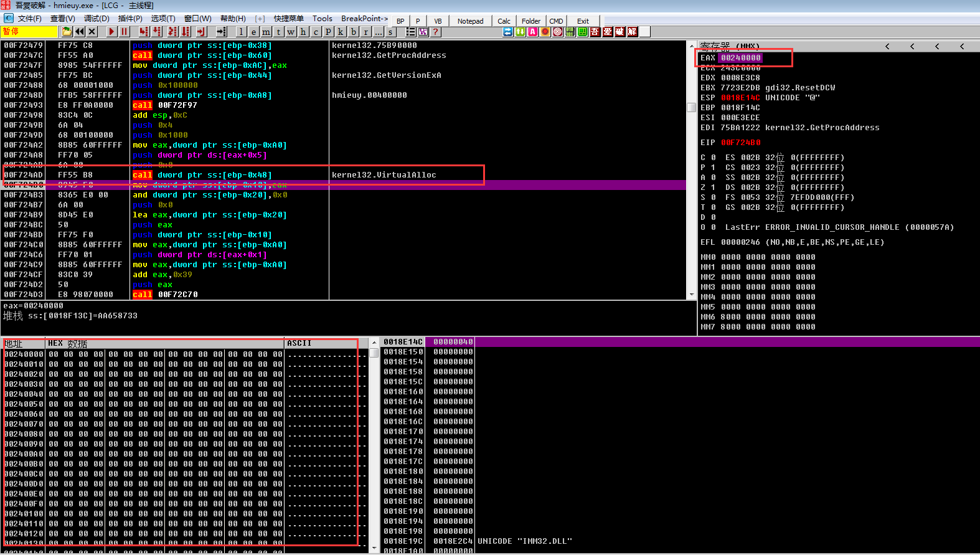Click the red target plugin icon
Image resolution: width=980 pixels, height=555 pixels.
[558, 32]
